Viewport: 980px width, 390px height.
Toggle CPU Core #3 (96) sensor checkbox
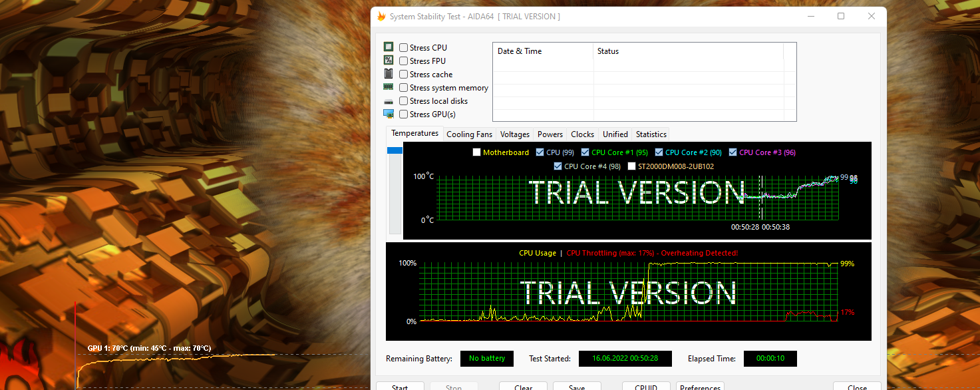(733, 152)
